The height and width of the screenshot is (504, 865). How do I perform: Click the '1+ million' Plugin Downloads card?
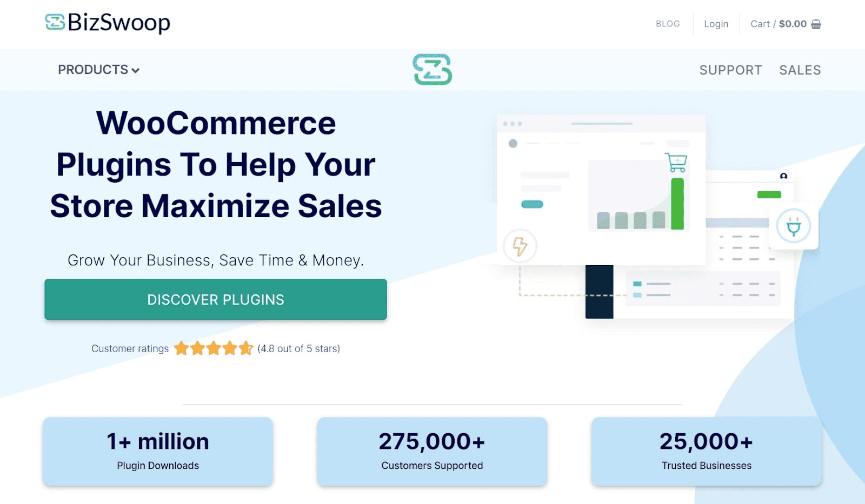(x=158, y=452)
